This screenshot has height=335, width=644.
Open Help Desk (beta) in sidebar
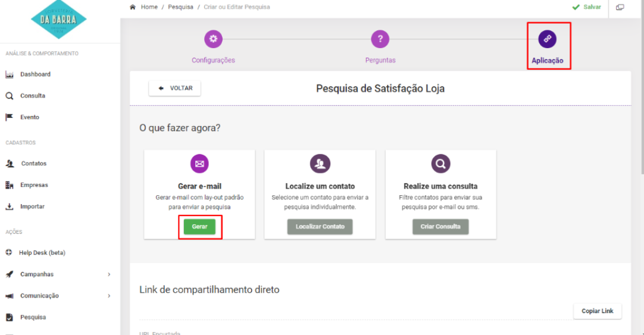(42, 253)
